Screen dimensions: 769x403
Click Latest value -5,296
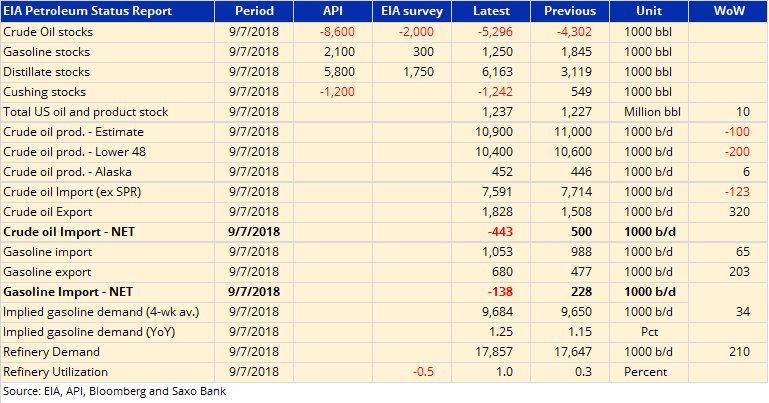[495, 32]
